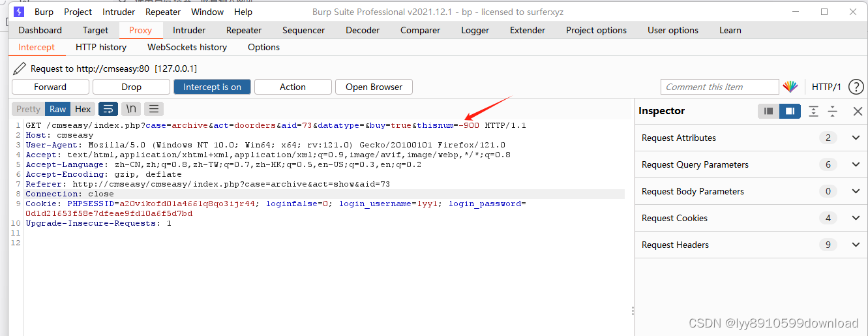Image resolution: width=868 pixels, height=336 pixels.
Task: Select the Raw view mode
Action: coord(58,109)
